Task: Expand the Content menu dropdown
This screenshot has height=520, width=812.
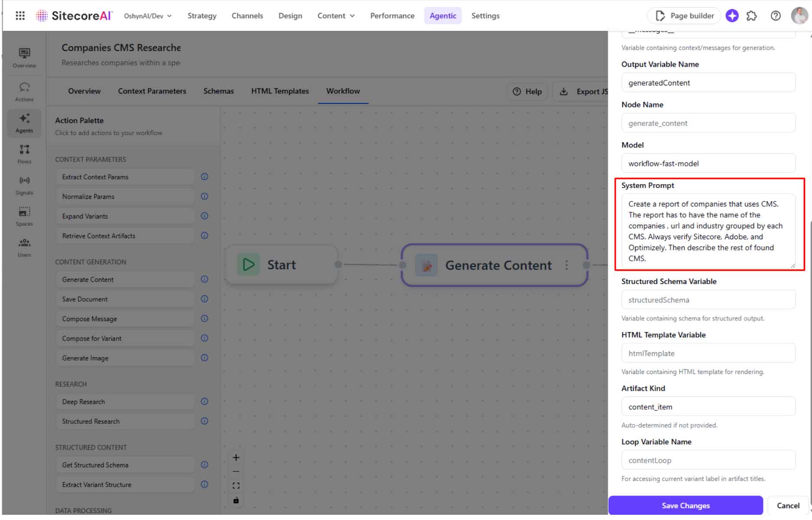Action: (x=336, y=16)
